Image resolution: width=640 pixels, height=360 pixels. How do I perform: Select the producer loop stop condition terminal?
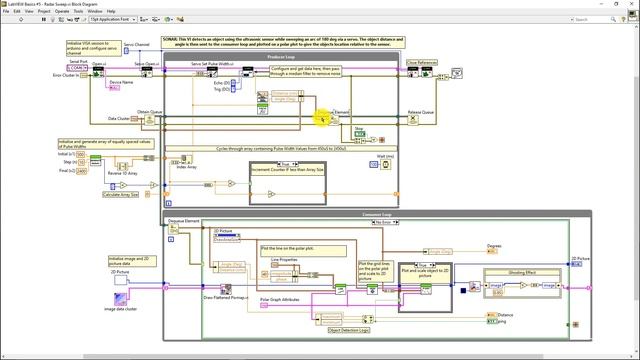(382, 140)
